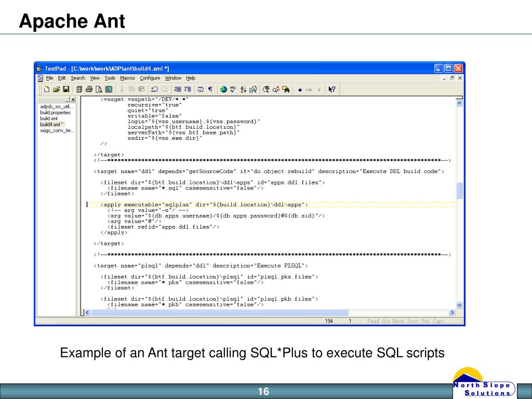Click the Read indicator in the status bar
Screen dimensions: 532x399
[x=373, y=321]
